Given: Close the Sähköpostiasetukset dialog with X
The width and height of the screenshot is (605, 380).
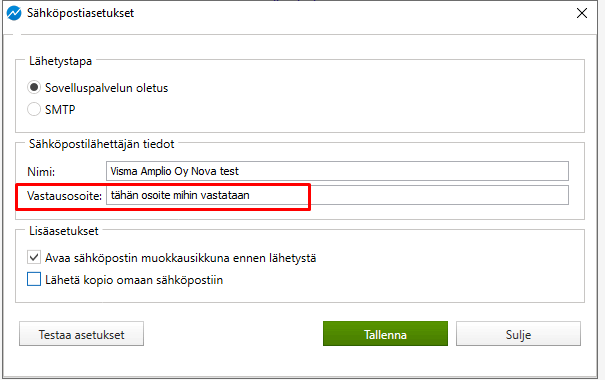Looking at the screenshot, I should point(582,13).
